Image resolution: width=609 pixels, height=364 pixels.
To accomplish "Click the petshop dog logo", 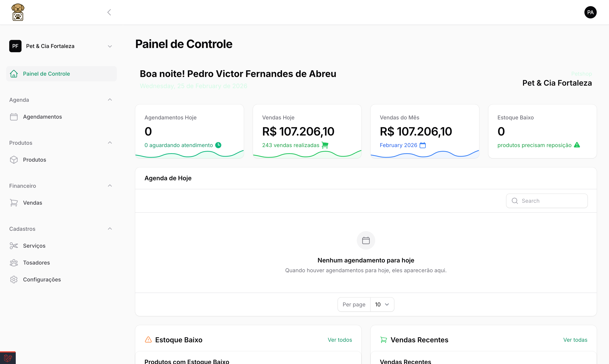I will pos(18,12).
